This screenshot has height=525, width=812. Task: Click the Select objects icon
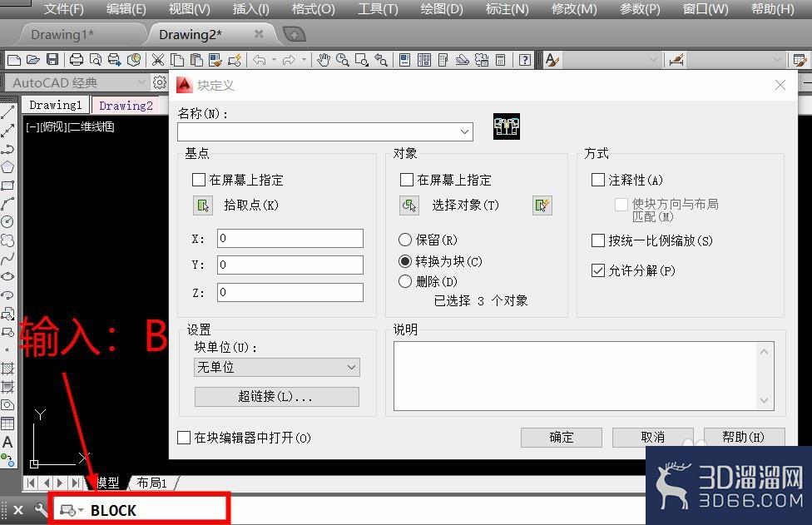coord(409,206)
